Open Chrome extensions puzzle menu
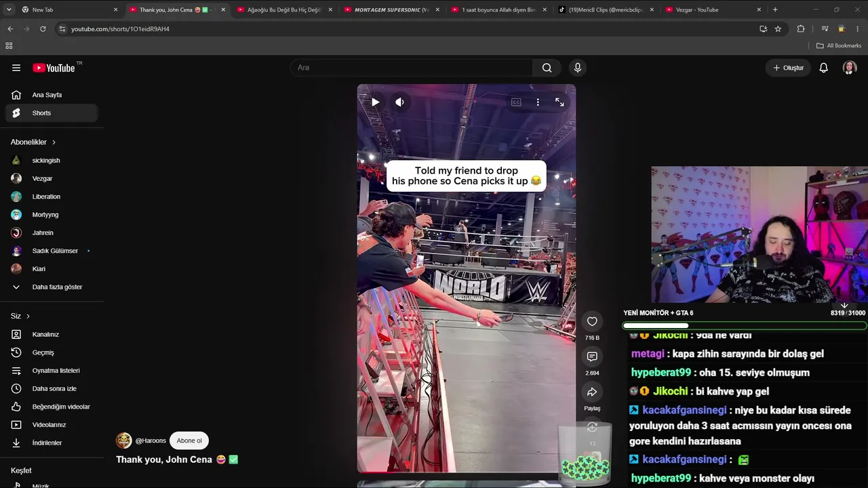The height and width of the screenshot is (488, 868). [801, 29]
